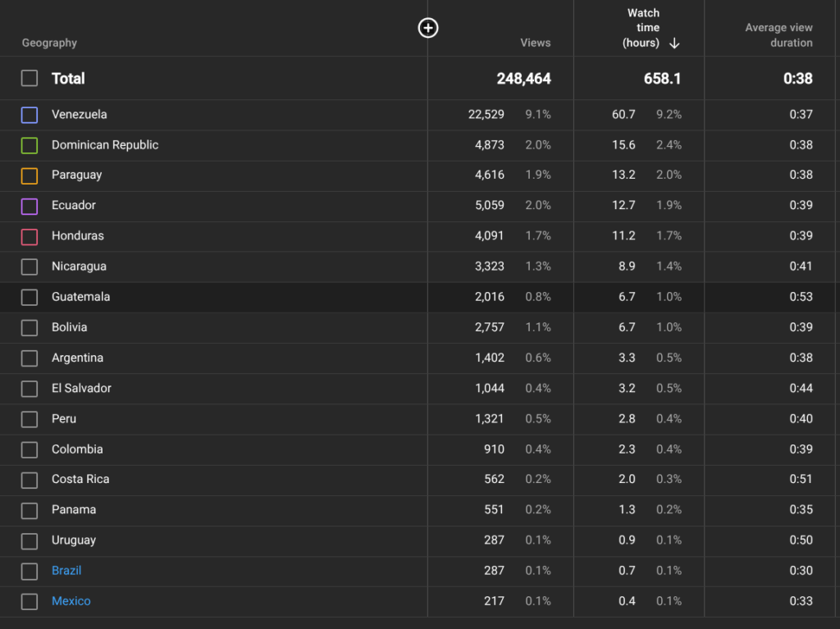
Task: Click the Geography column header
Action: click(x=49, y=43)
